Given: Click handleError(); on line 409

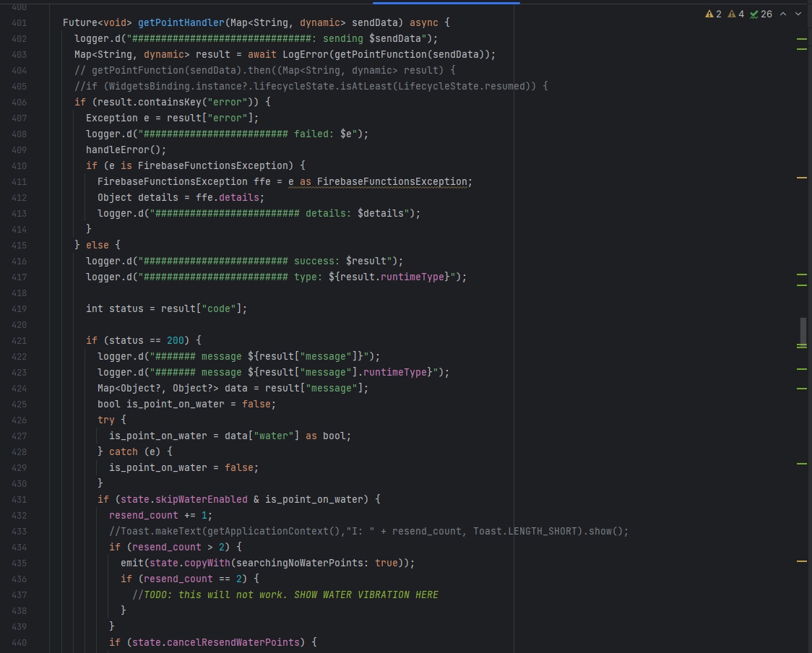Looking at the screenshot, I should coord(126,150).
